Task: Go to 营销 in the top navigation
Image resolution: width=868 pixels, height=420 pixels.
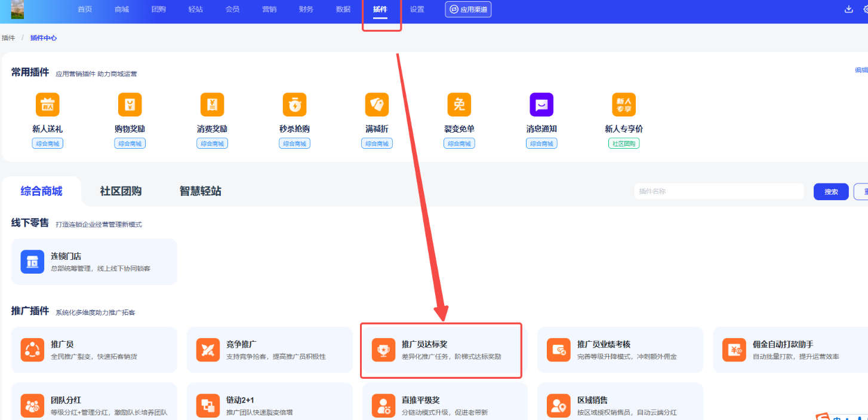Action: [x=269, y=10]
